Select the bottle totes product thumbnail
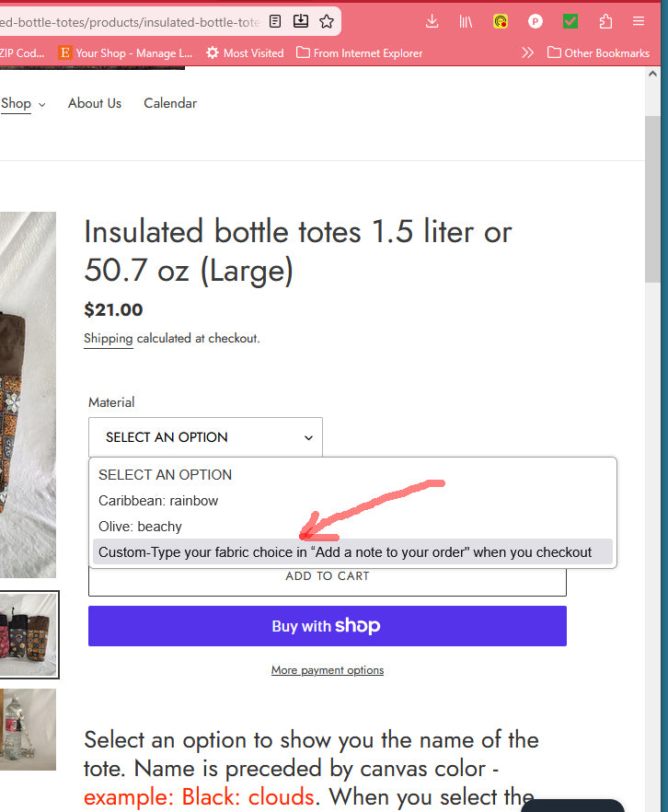668x812 pixels. pyautogui.click(x=28, y=635)
